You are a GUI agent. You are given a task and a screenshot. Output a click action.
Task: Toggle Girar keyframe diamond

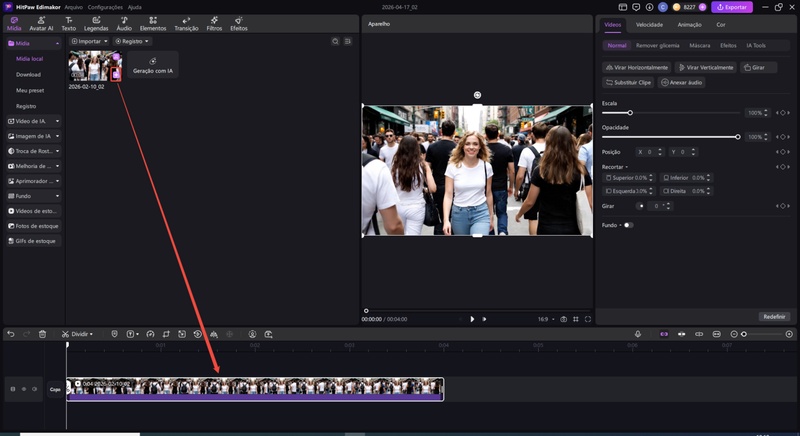click(x=783, y=206)
